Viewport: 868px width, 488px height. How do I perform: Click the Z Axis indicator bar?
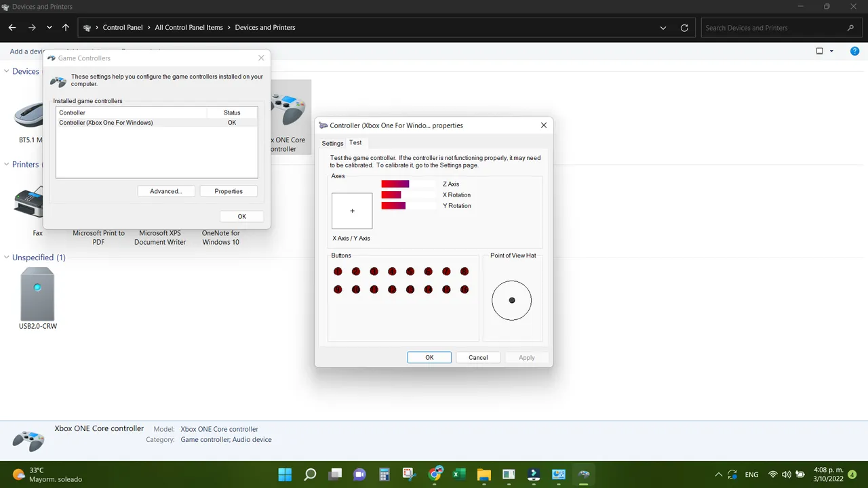click(408, 184)
